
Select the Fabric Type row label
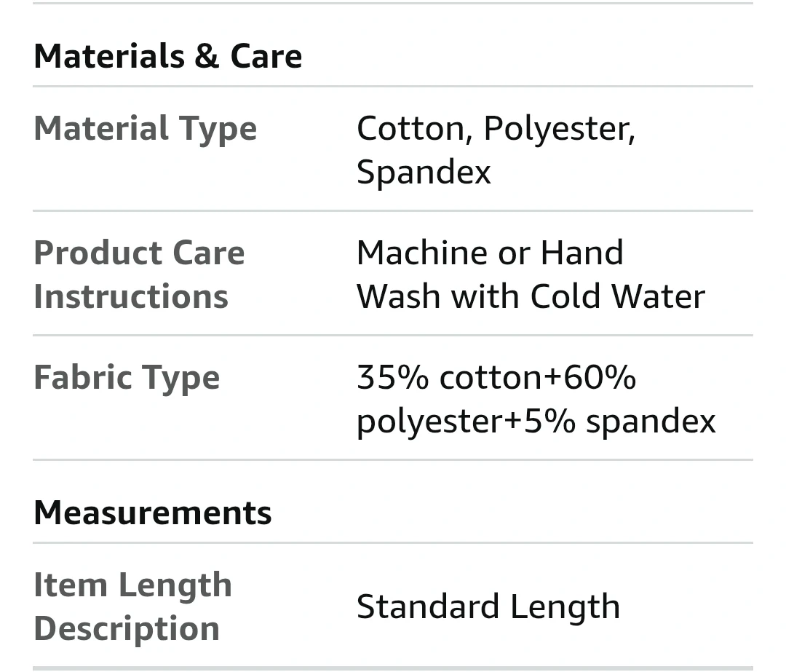pos(127,378)
